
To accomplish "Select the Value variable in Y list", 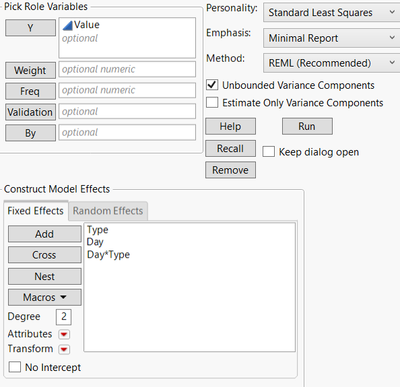I will [x=86, y=25].
